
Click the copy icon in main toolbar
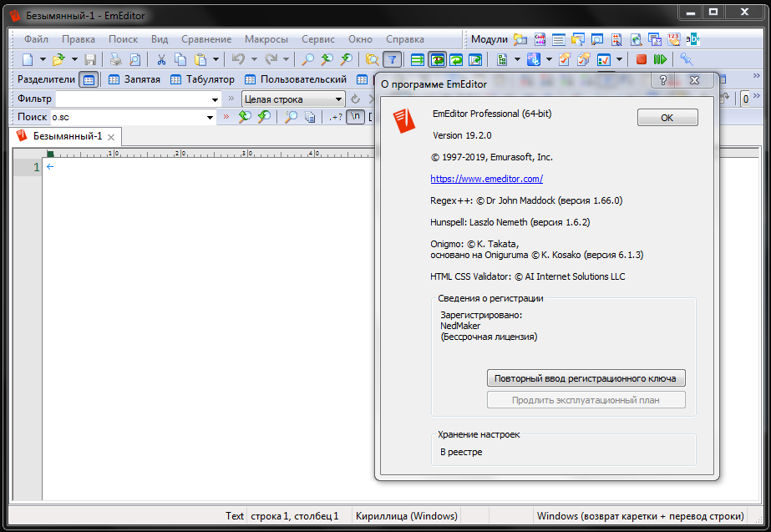[180, 60]
